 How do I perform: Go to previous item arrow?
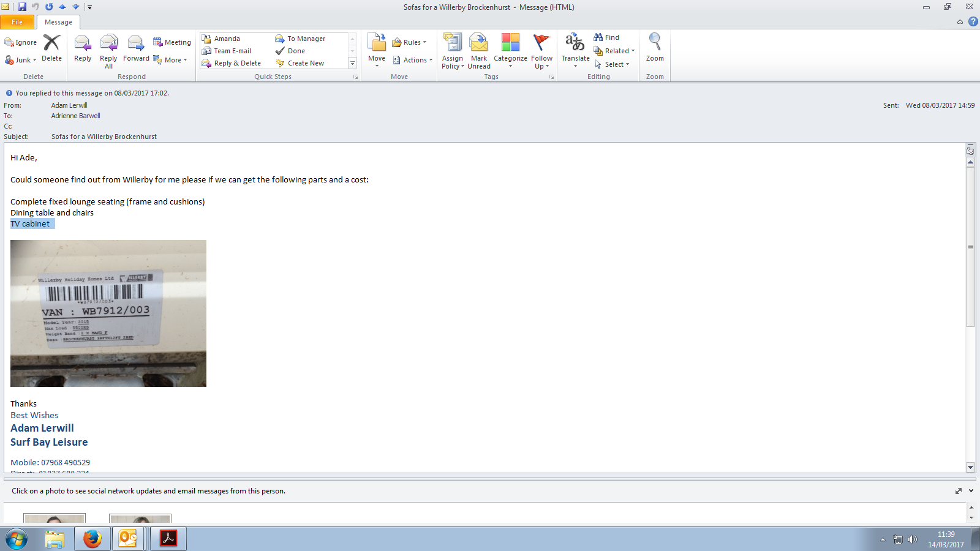(62, 7)
